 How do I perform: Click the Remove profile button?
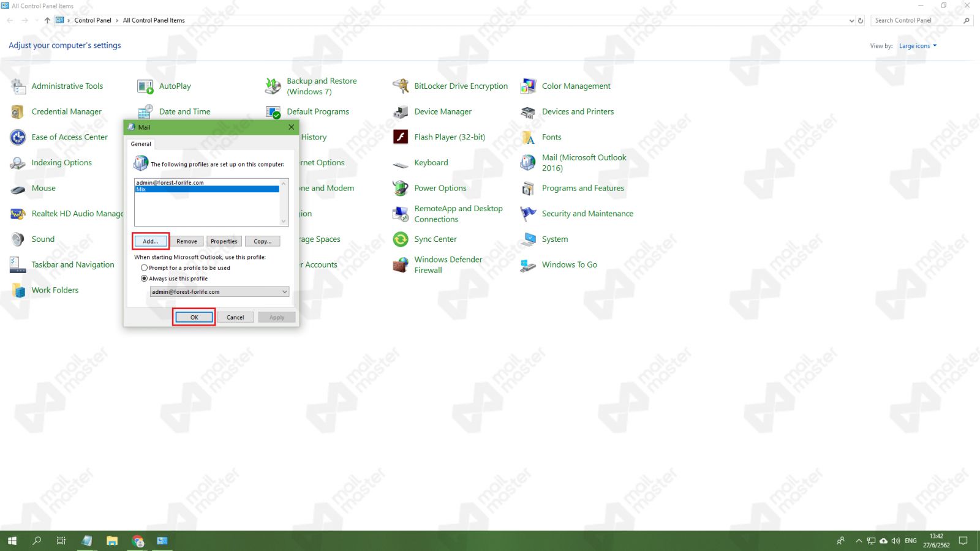coord(187,241)
